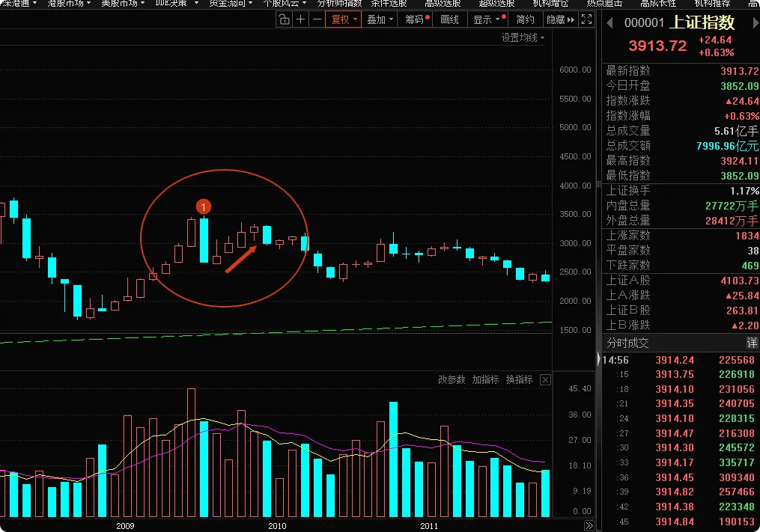Click 改参数 link
Viewport: 760px width, 532px height.
pos(452,379)
